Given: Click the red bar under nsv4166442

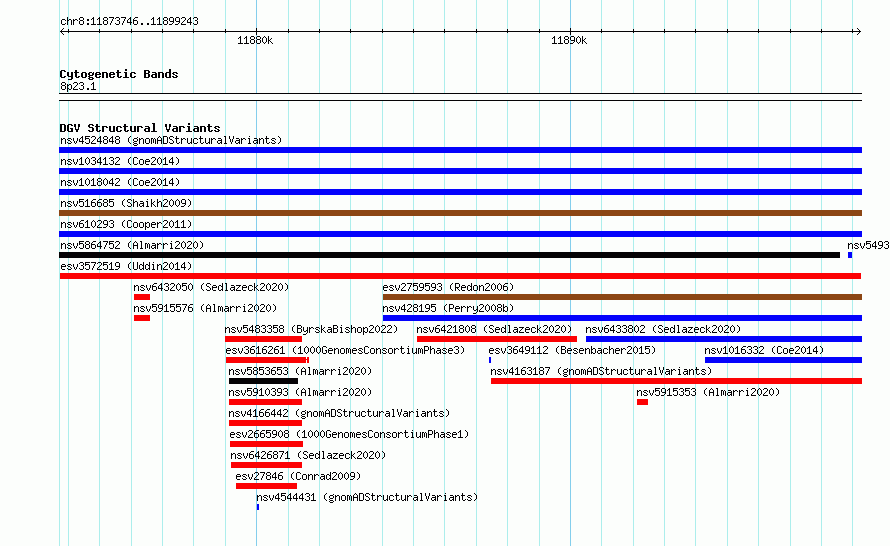Looking at the screenshot, I should [x=265, y=423].
